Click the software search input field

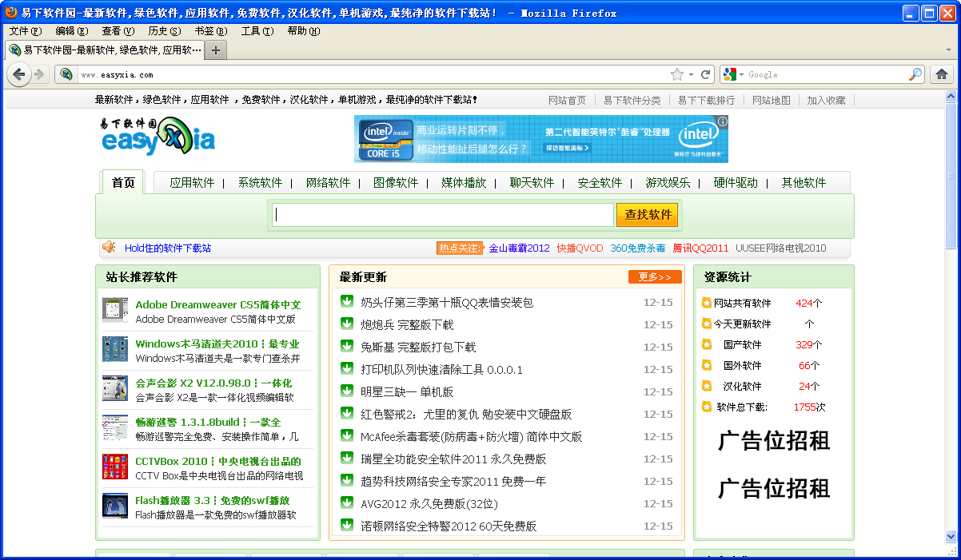(x=443, y=215)
